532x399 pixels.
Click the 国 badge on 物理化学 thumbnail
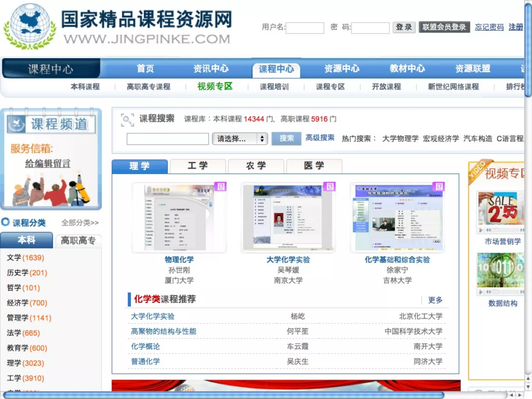click(x=221, y=187)
